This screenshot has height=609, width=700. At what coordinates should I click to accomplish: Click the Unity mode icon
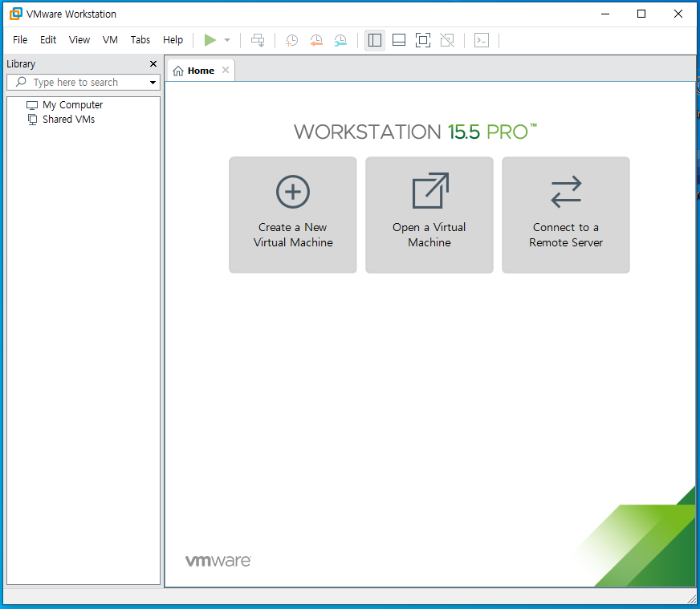coord(447,40)
